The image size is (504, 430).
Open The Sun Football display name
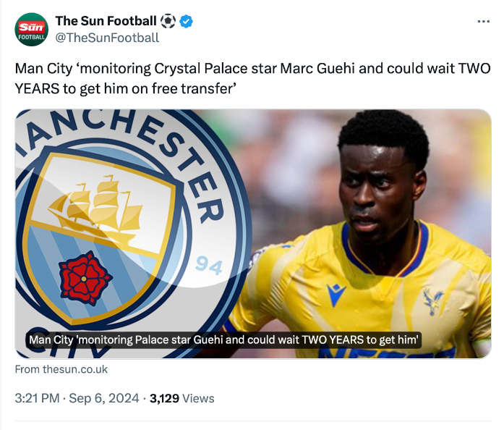106,21
